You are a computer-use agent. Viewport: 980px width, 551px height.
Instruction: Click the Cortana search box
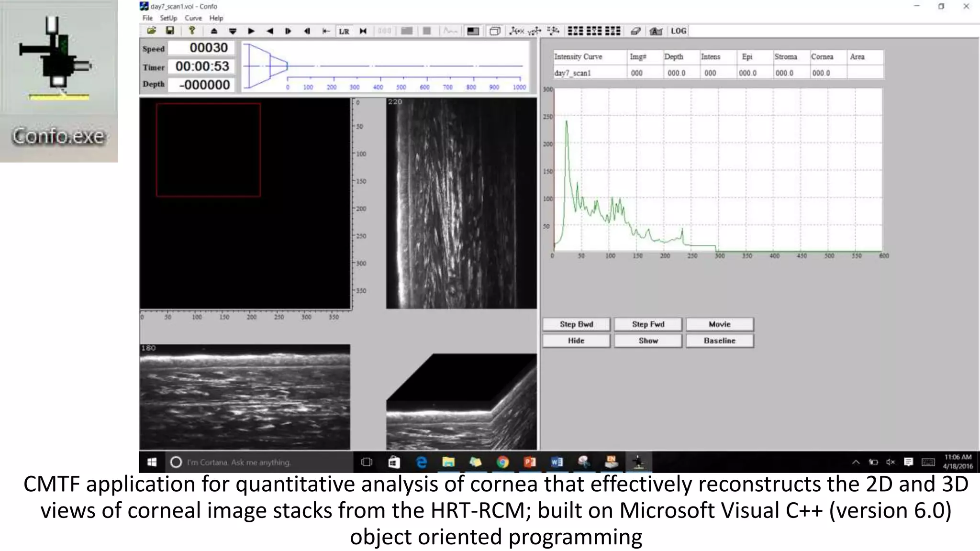(260, 462)
